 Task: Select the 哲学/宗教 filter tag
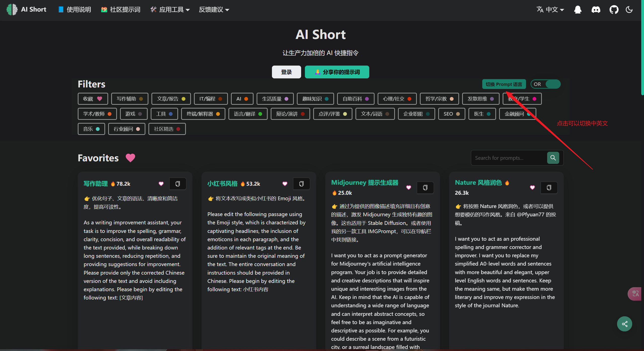click(439, 99)
